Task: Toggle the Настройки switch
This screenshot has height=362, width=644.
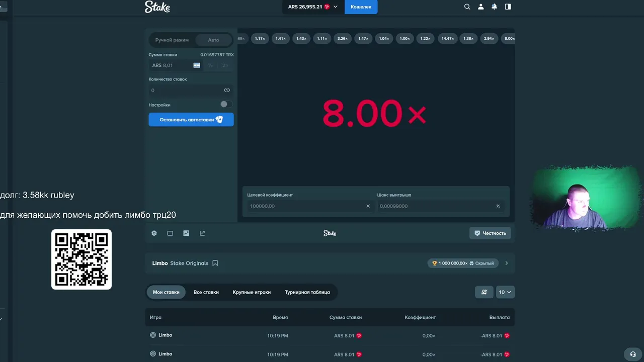Action: click(x=226, y=104)
